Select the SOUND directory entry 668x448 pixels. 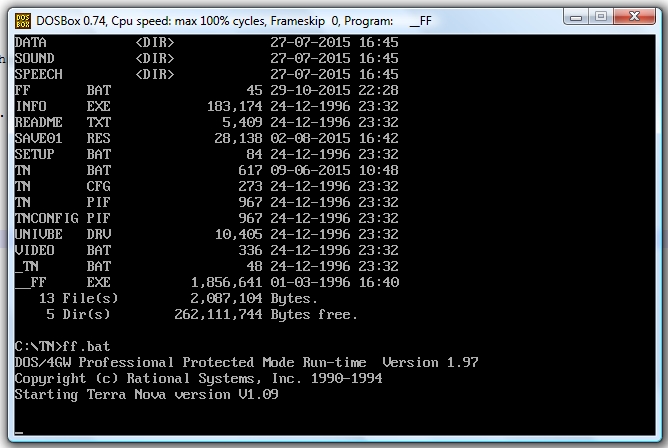pyautogui.click(x=207, y=58)
